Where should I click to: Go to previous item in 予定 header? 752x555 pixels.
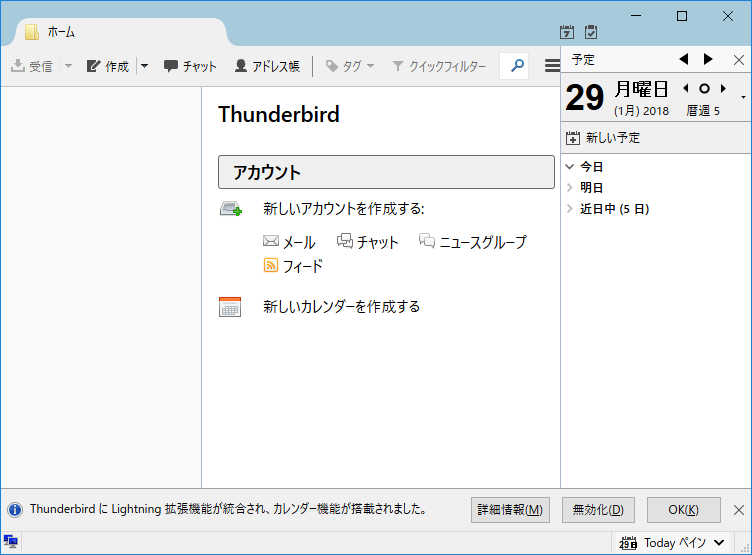(x=684, y=59)
